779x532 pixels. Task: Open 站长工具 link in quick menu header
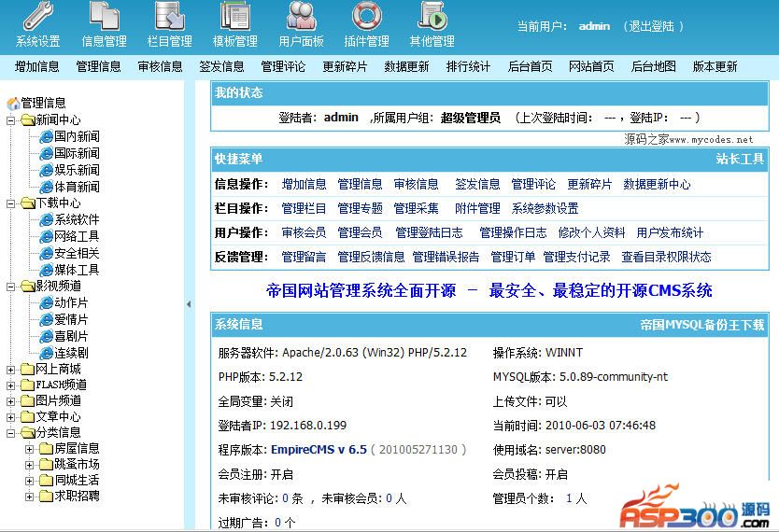click(740, 159)
